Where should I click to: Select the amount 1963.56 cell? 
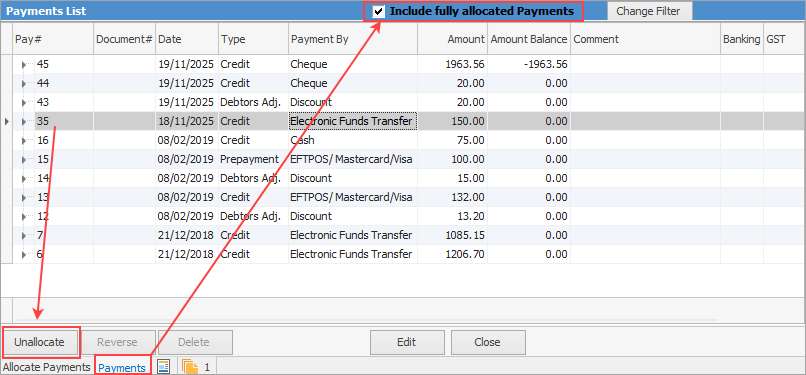click(x=452, y=65)
